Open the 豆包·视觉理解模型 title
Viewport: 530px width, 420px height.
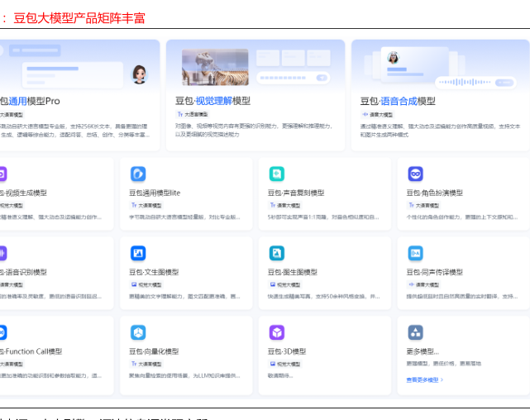tap(212, 101)
